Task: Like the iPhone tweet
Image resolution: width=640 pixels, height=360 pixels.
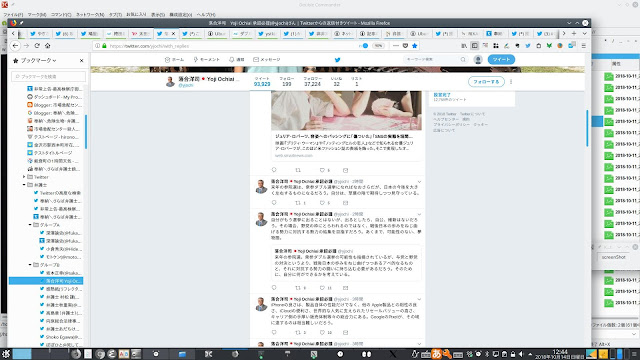Action: (322, 333)
